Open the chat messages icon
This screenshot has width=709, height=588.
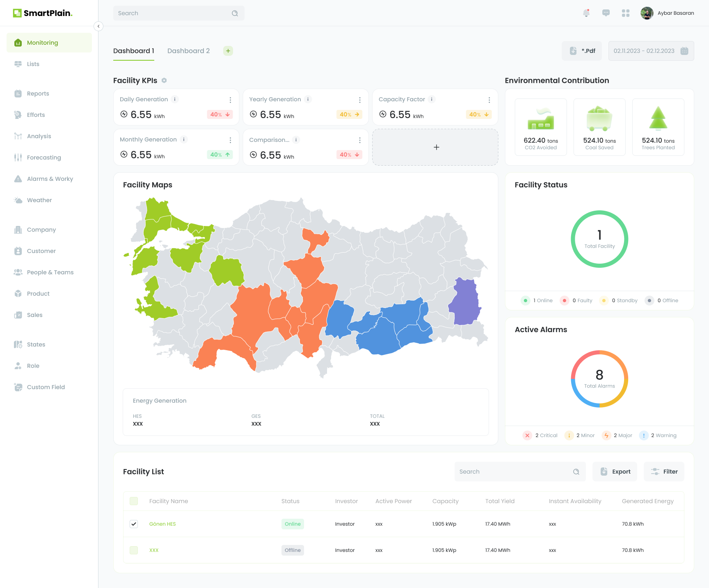606,13
